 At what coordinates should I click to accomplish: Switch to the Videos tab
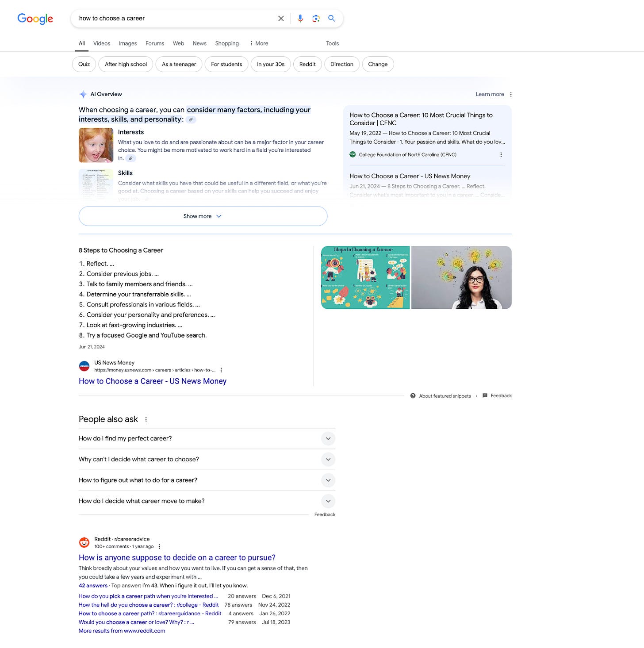102,43
